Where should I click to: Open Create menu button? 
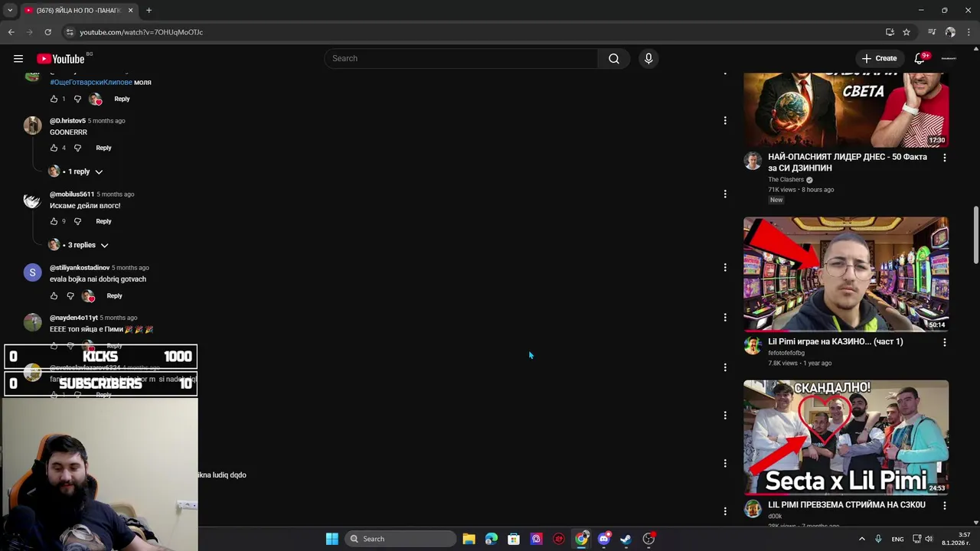tap(879, 59)
